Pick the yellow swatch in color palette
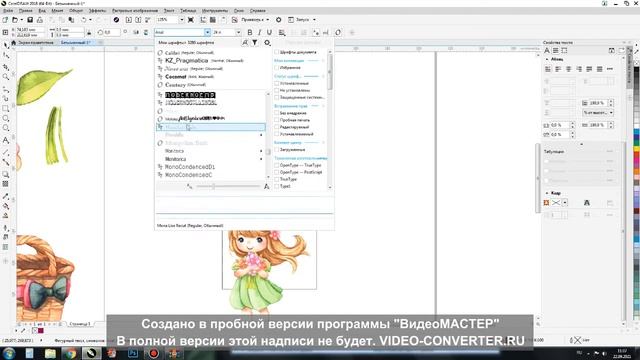640x360 pixels. click(637, 150)
